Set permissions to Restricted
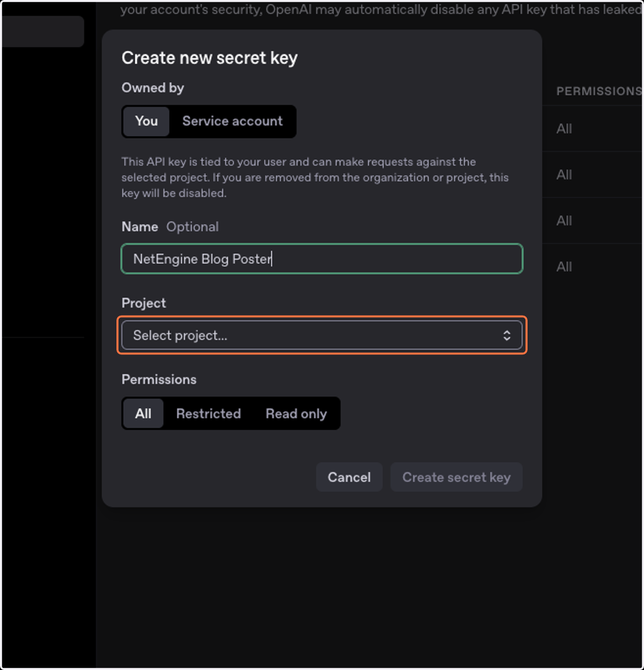This screenshot has height=670, width=644. (208, 413)
